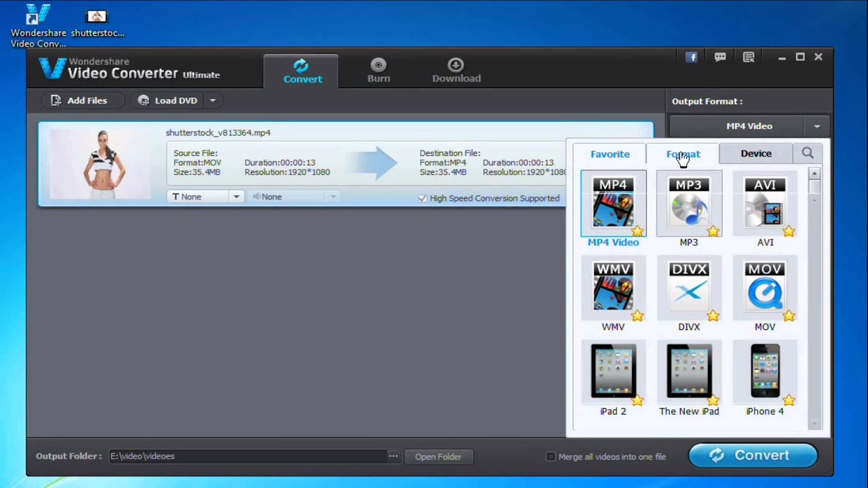868x488 pixels.
Task: Switch to the Convert tab
Action: [301, 70]
